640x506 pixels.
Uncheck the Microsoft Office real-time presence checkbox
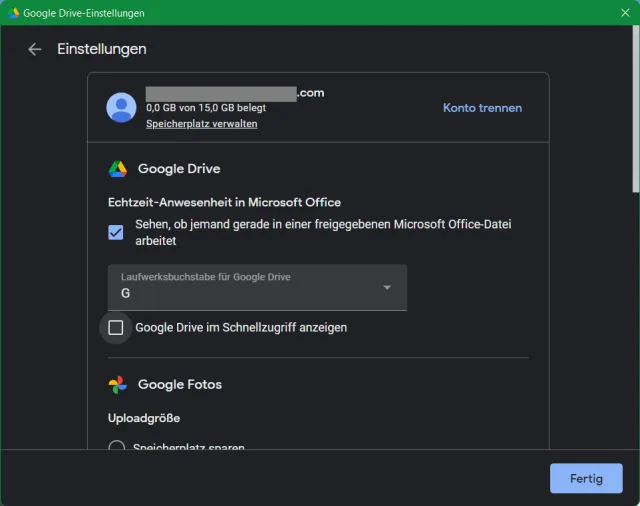click(x=116, y=232)
